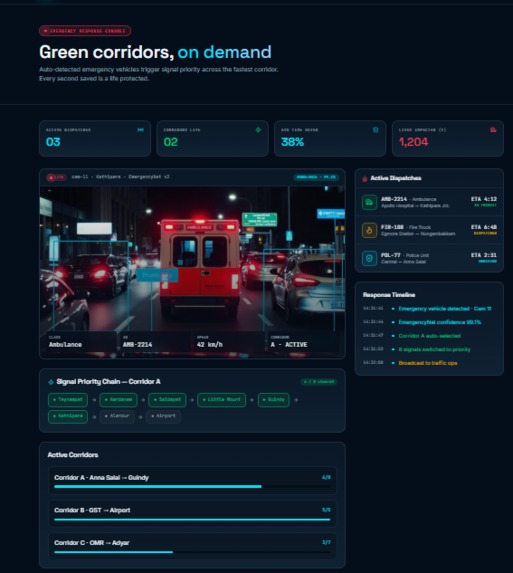This screenshot has width=513, height=573.
Task: Click the red LIVE indicator on camera feed
Action: click(x=56, y=177)
